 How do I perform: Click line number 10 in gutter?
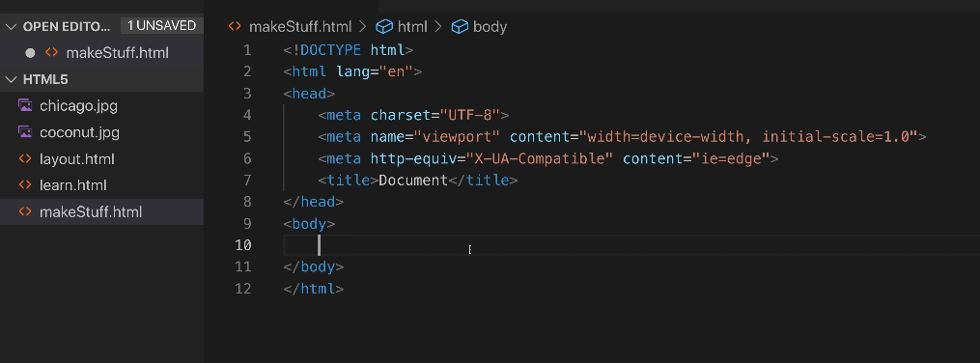(243, 245)
